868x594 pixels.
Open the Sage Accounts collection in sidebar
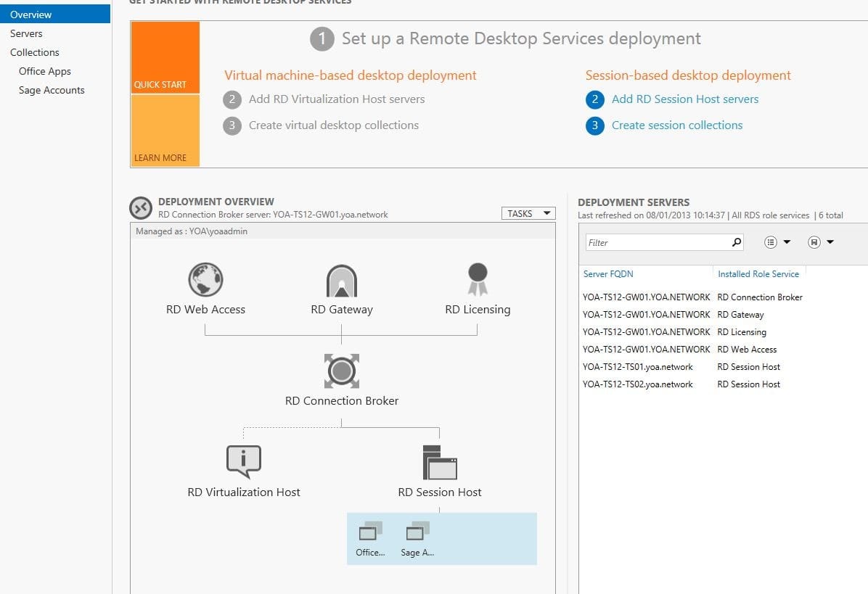coord(52,90)
